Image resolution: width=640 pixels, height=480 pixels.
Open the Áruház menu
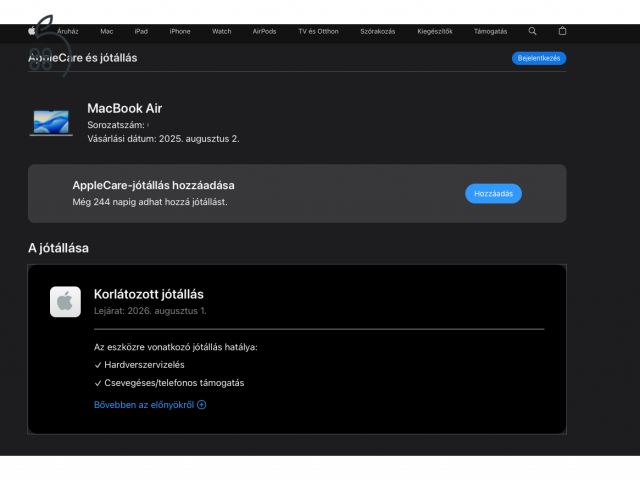click(x=69, y=31)
